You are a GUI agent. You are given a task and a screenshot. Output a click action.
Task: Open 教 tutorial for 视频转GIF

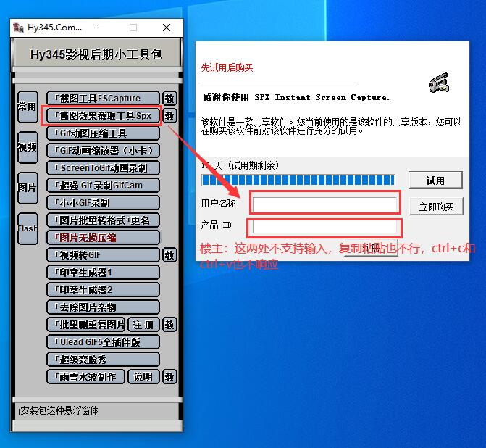point(169,255)
